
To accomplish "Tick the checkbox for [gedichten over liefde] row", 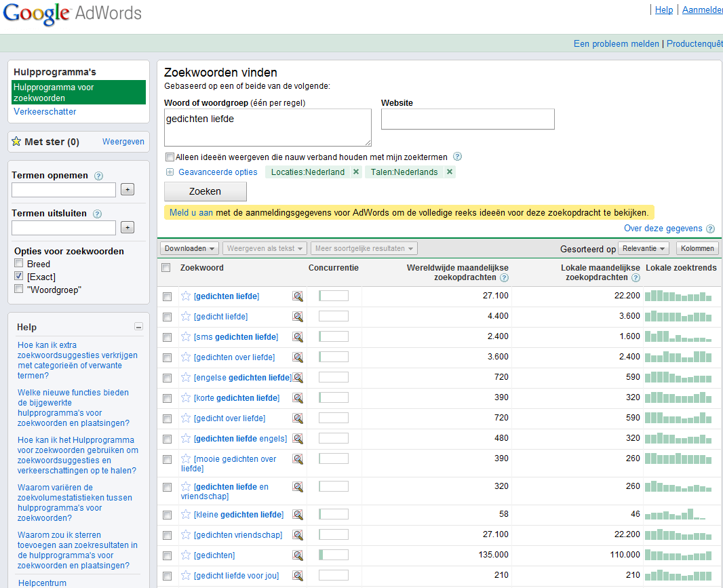I will pyautogui.click(x=168, y=357).
